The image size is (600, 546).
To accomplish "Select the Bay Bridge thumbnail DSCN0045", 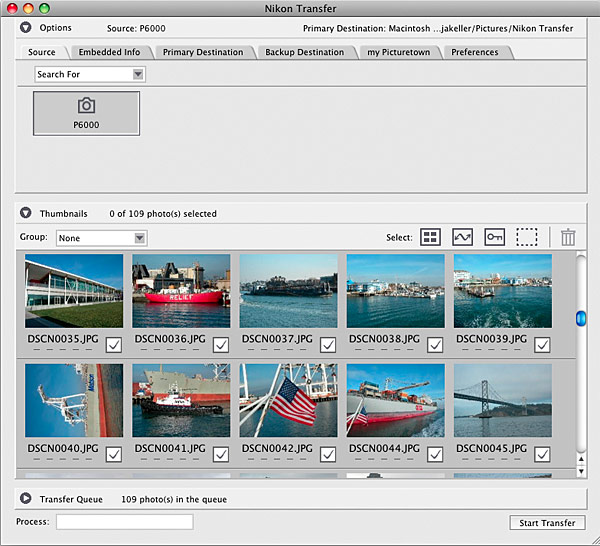I will tap(503, 400).
